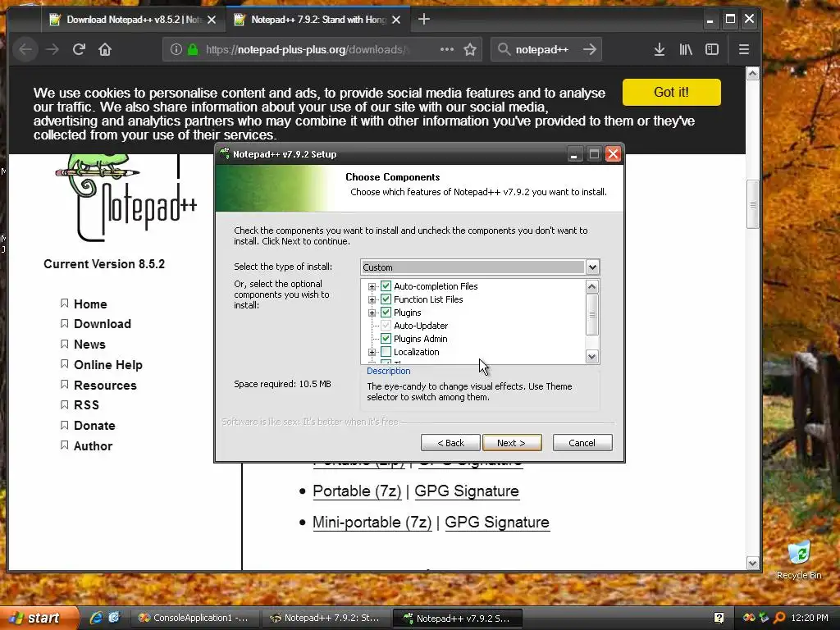
Task: Click the search go arrow
Action: coord(589,49)
